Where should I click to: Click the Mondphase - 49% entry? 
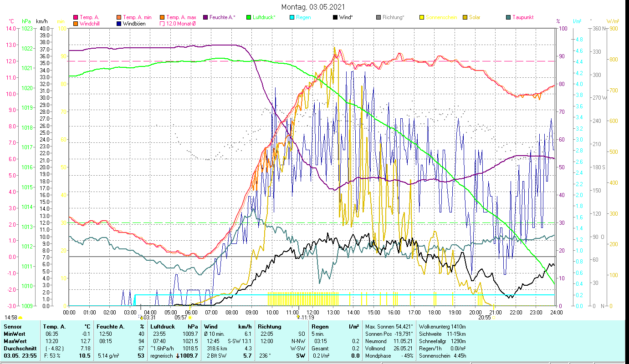[389, 356]
